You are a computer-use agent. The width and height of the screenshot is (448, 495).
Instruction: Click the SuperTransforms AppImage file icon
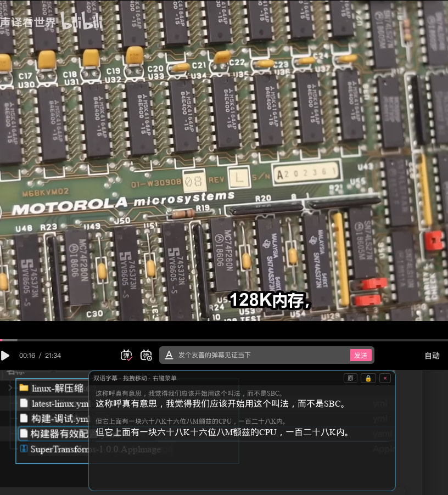click(24, 448)
